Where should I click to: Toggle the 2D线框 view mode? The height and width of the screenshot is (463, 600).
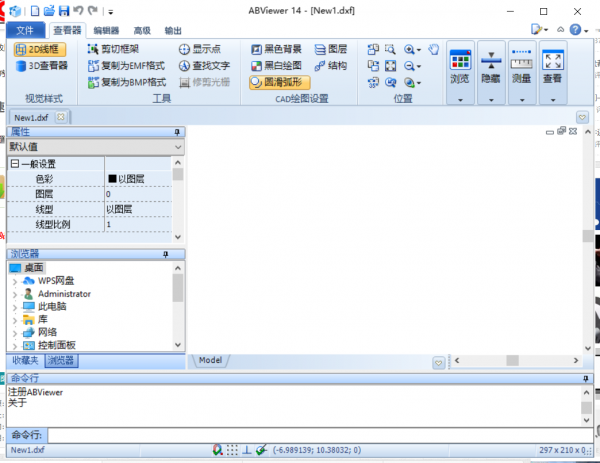(x=39, y=49)
